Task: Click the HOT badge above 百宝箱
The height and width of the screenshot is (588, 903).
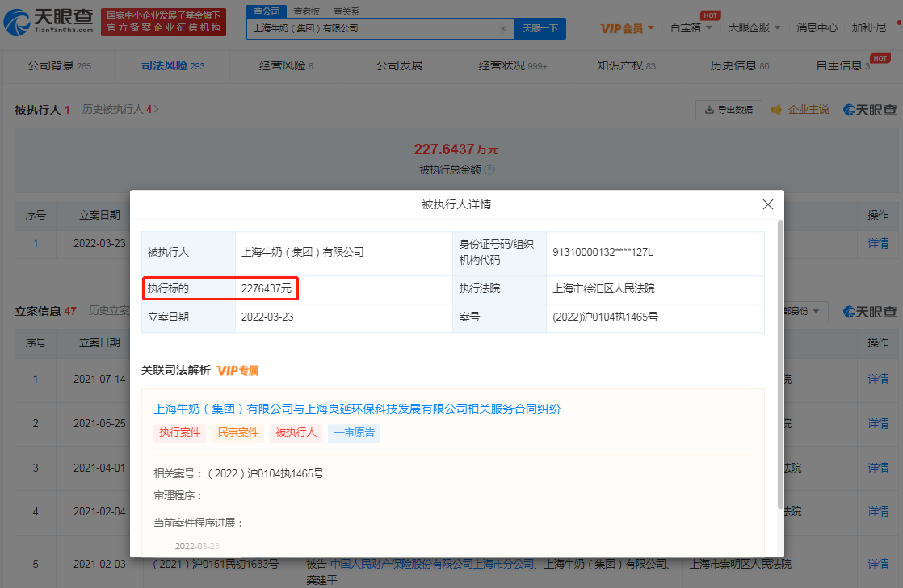Action: click(x=710, y=15)
